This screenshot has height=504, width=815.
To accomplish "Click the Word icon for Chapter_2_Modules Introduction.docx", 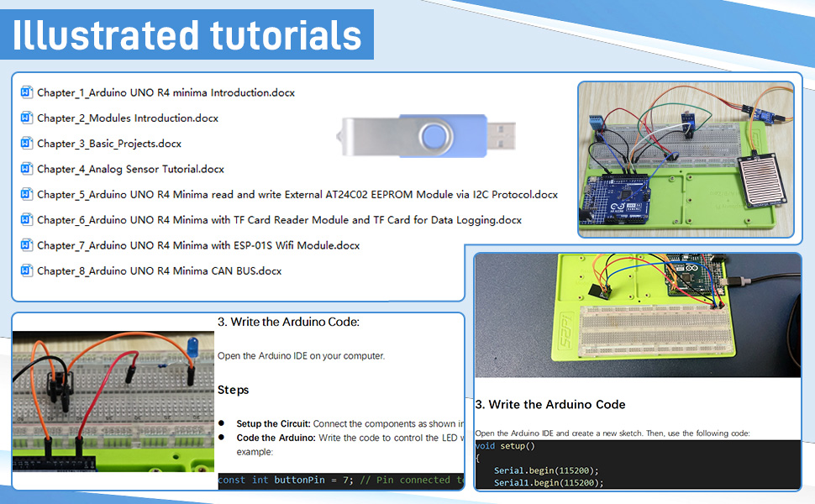I will coord(26,118).
